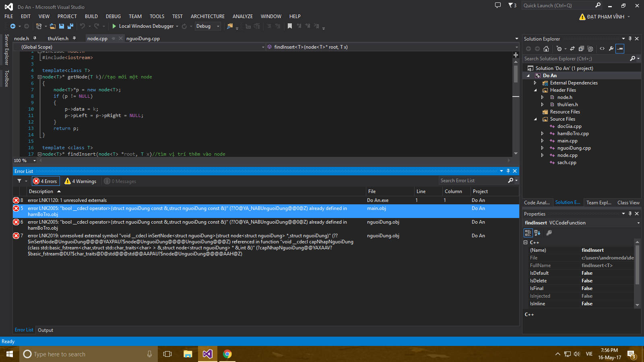Open the Debug configuration dropdown

pyautogui.click(x=208, y=26)
